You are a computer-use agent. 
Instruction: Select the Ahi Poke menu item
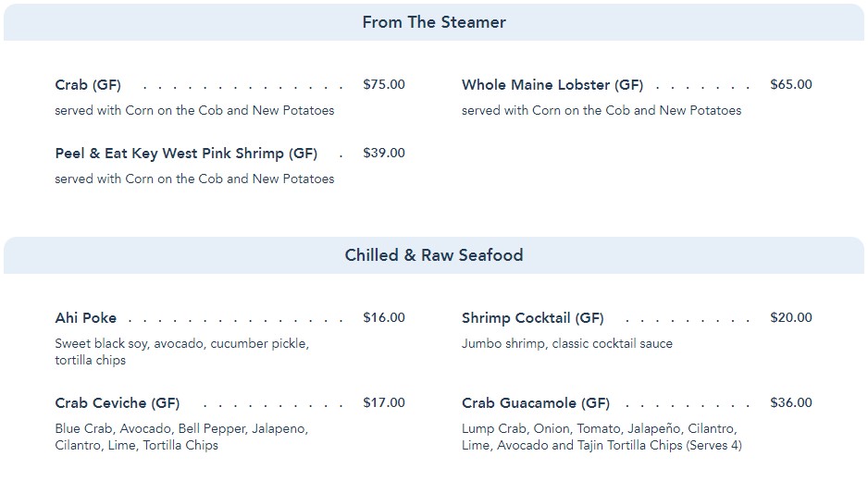(x=86, y=318)
